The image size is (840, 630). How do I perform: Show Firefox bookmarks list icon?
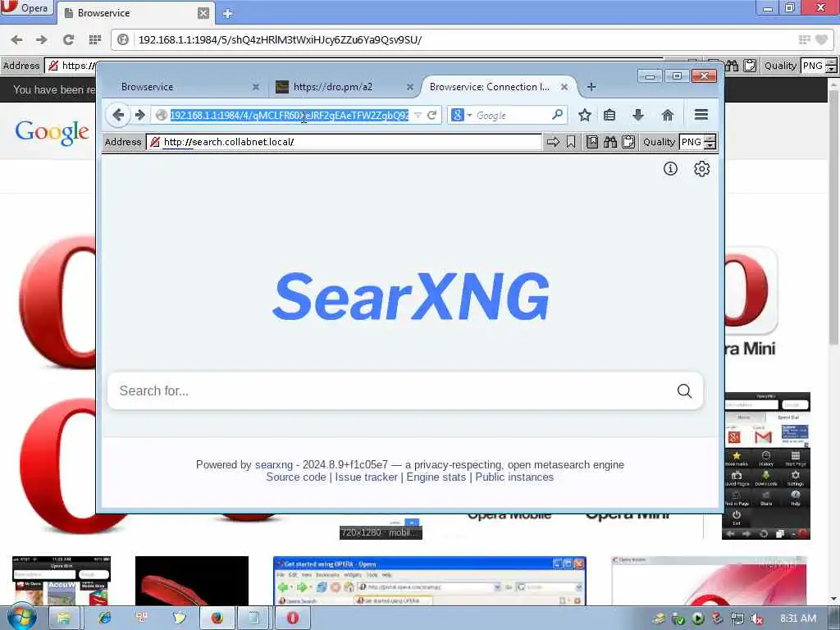pyautogui.click(x=609, y=115)
